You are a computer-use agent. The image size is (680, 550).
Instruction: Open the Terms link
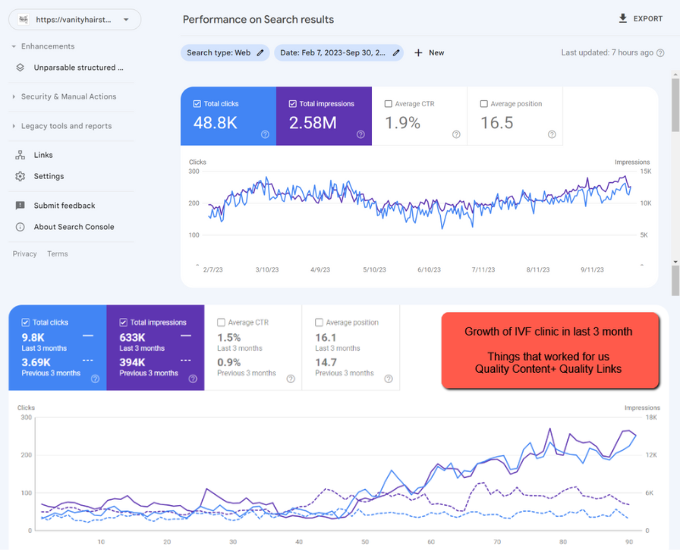click(x=58, y=254)
